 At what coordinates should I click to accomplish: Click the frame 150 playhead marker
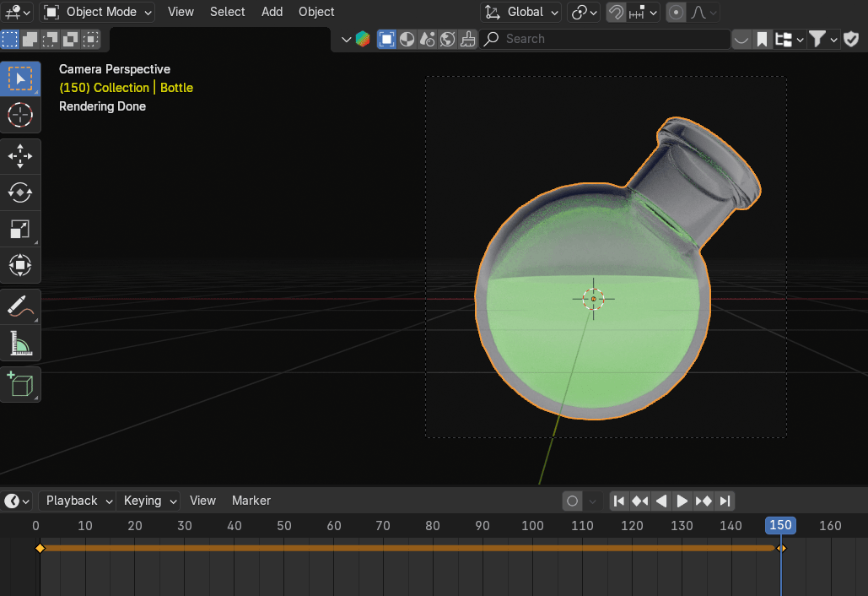[780, 525]
